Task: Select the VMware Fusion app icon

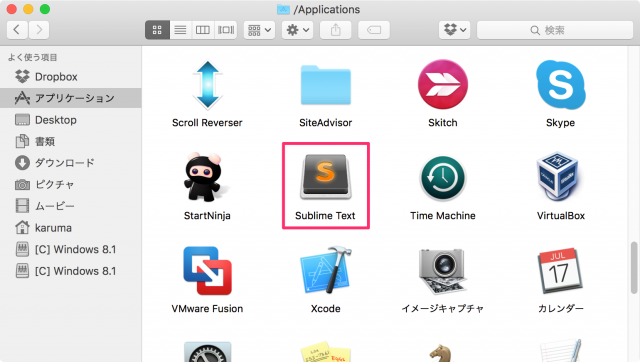Action: (x=207, y=271)
